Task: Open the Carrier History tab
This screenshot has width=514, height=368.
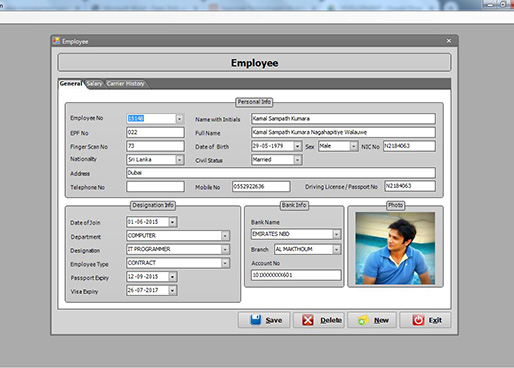Action: [x=126, y=84]
